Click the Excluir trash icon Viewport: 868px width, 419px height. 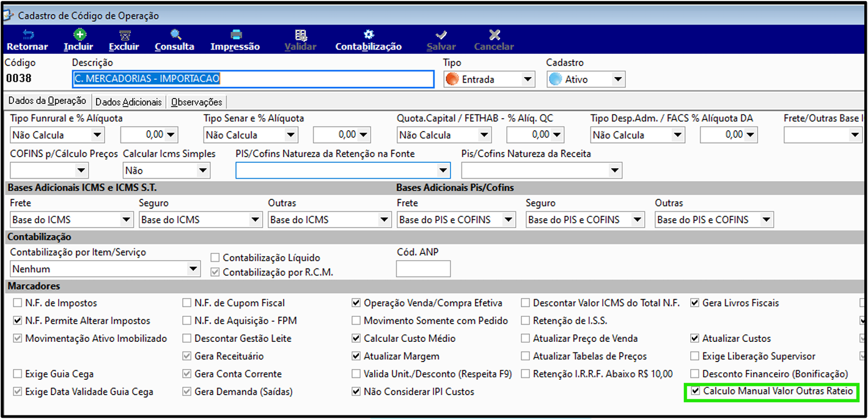[x=125, y=35]
